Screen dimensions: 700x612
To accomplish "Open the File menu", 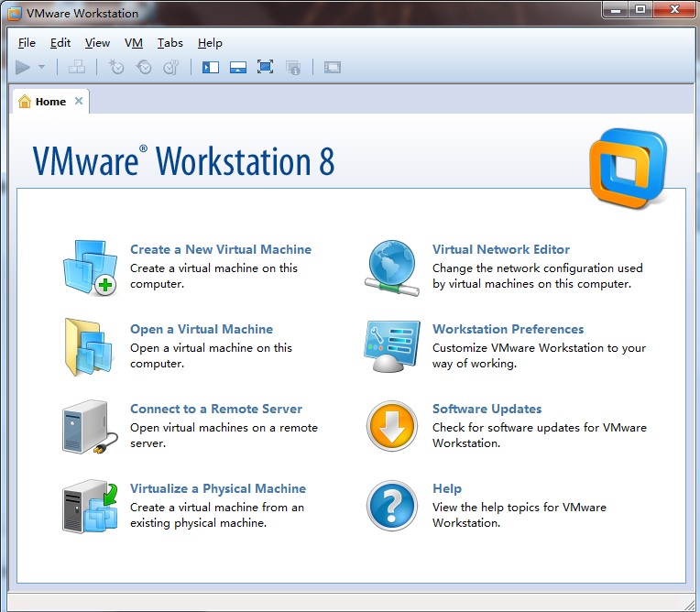I will tap(27, 43).
